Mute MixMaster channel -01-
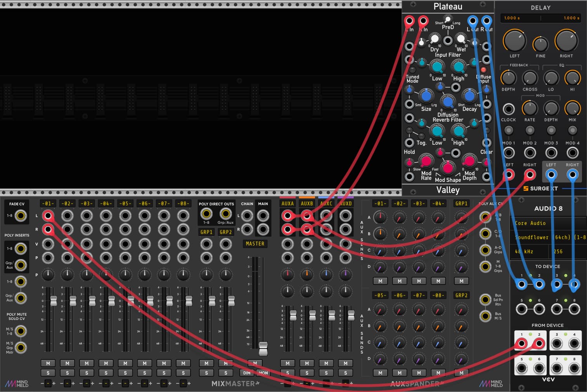 tap(48, 363)
